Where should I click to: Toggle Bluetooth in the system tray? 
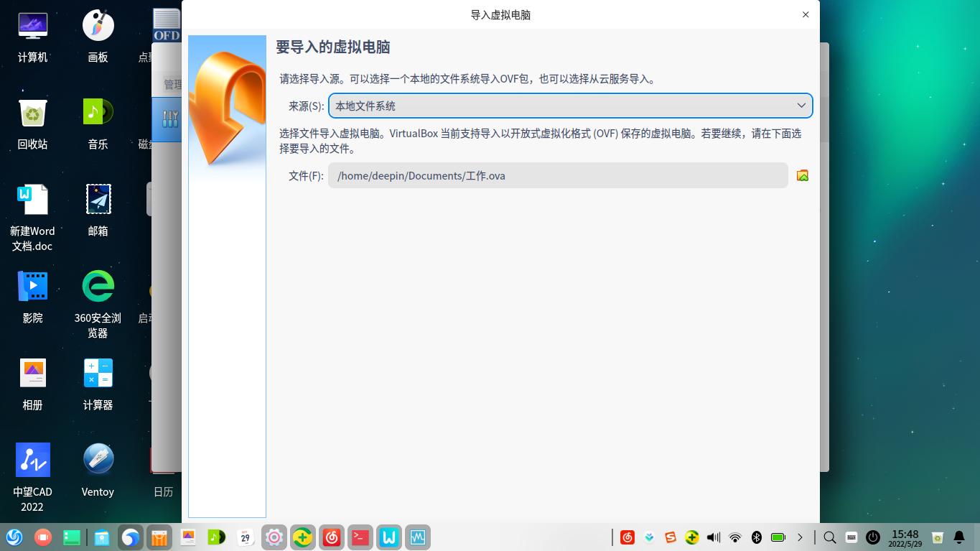tap(757, 537)
